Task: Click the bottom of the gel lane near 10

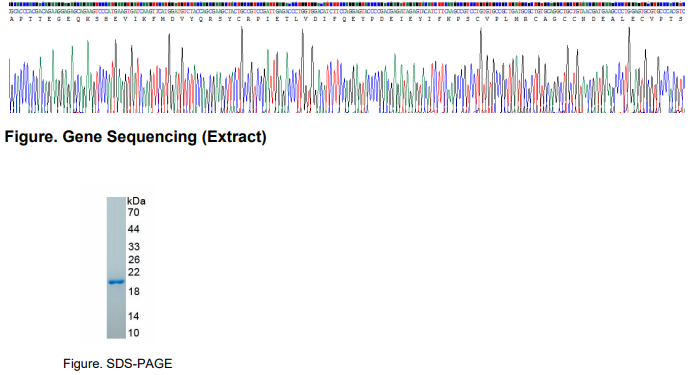Action: [x=116, y=333]
